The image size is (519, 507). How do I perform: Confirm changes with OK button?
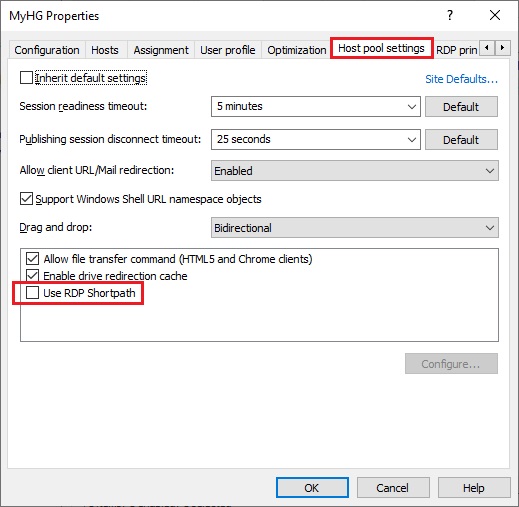coord(312,488)
